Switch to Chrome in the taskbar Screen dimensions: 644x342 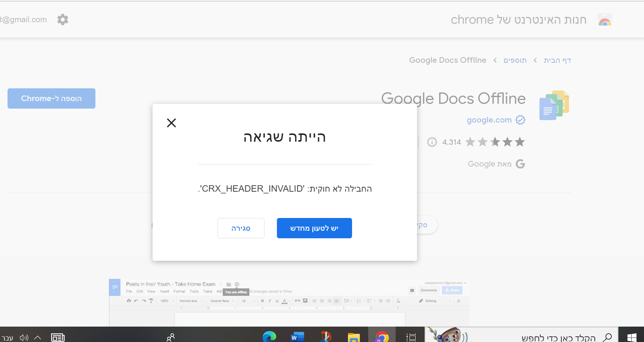381,336
